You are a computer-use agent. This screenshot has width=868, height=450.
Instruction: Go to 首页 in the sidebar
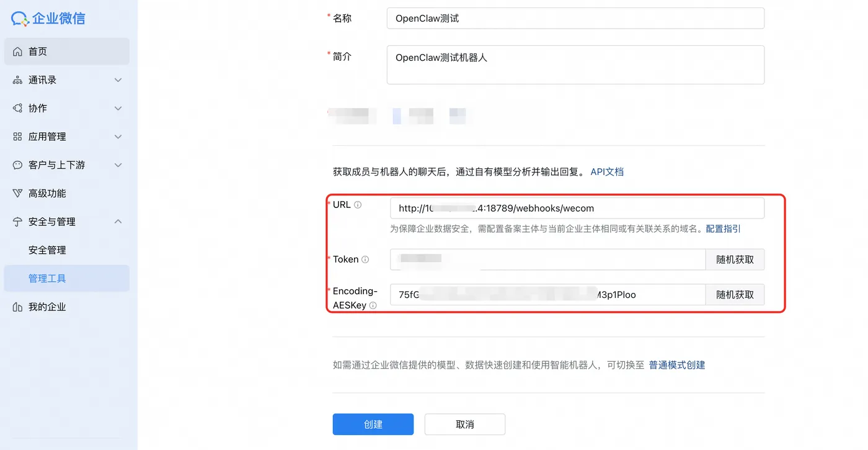(67, 52)
